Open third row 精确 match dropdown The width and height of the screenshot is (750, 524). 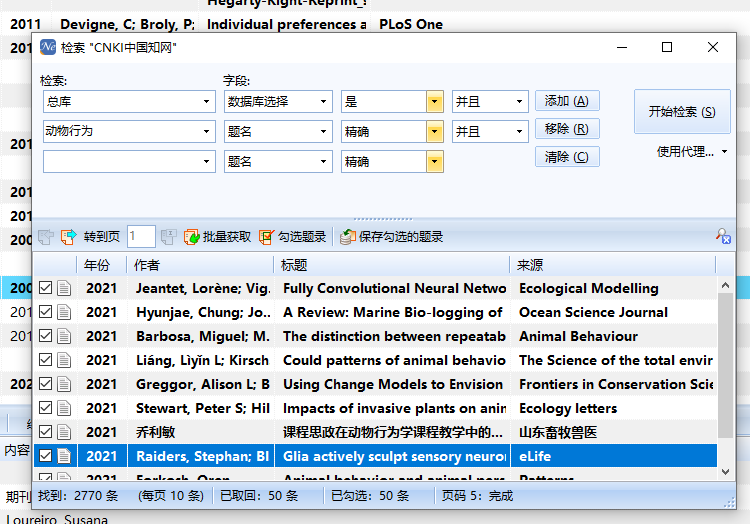pos(434,162)
